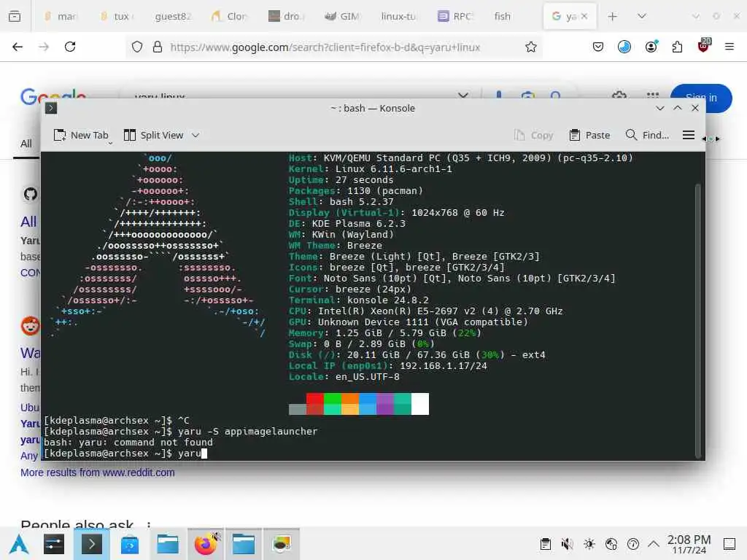
Task: Switch to the 'RPC' Firefox tab
Action: pyautogui.click(x=454, y=16)
